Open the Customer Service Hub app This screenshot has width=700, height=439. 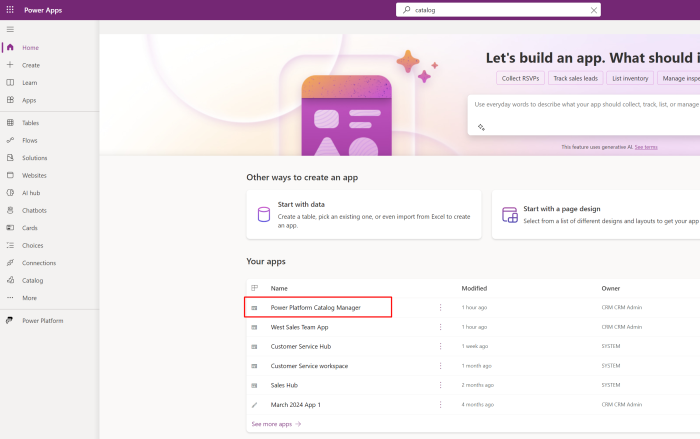[300, 346]
